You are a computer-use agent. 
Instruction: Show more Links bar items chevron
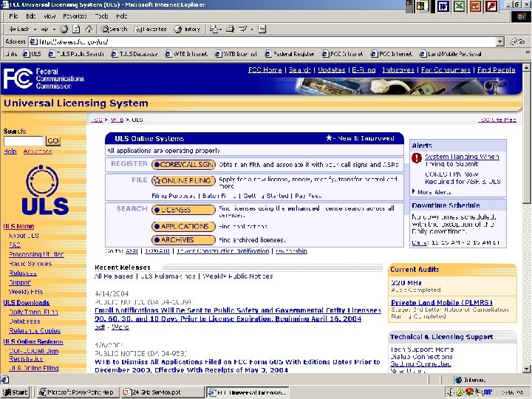pos(528,52)
